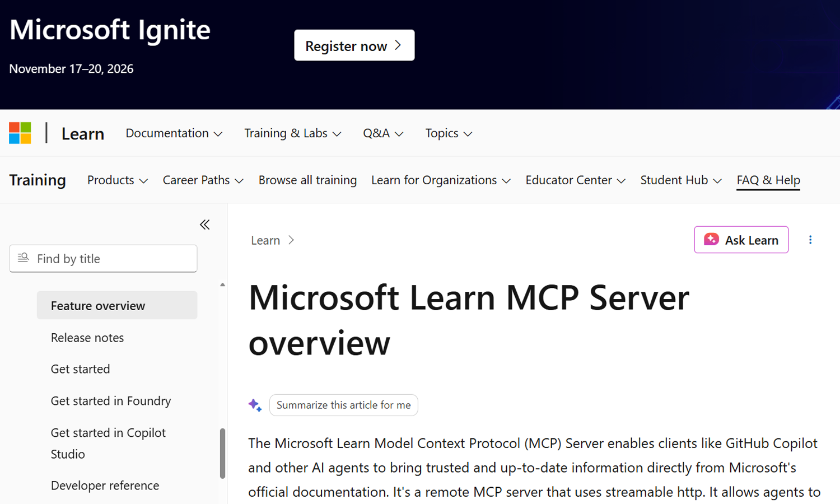This screenshot has width=840, height=504.
Task: Expand the Q&A dropdown
Action: [383, 133]
